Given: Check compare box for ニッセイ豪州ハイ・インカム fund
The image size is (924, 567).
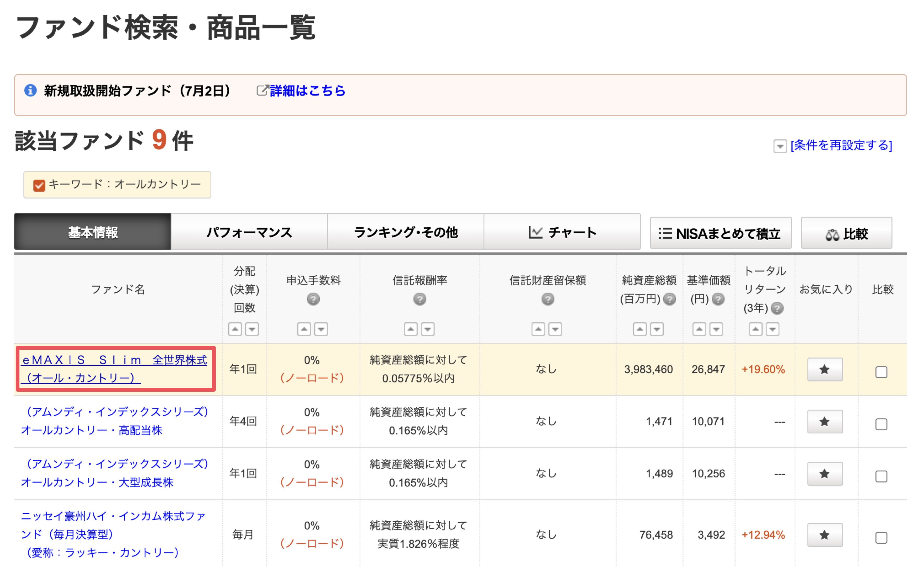Looking at the screenshot, I should tap(881, 537).
